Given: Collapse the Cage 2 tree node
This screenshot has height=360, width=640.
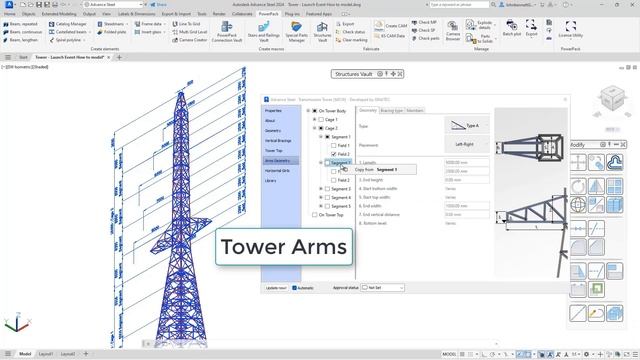Looking at the screenshot, I should [315, 128].
